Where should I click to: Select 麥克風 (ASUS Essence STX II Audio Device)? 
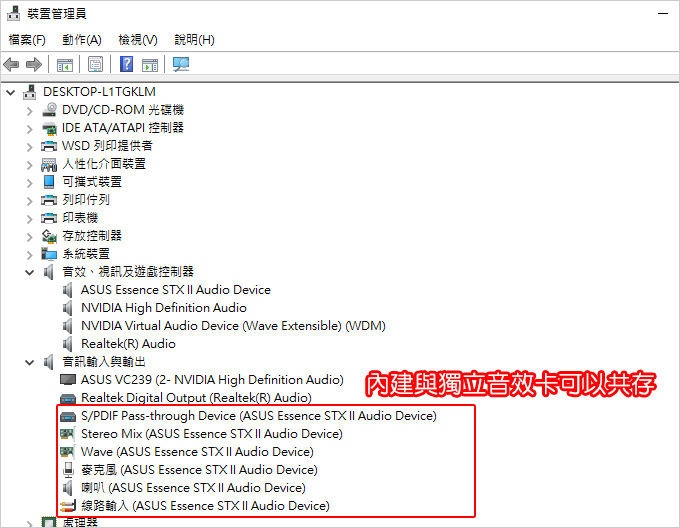[x=199, y=470]
